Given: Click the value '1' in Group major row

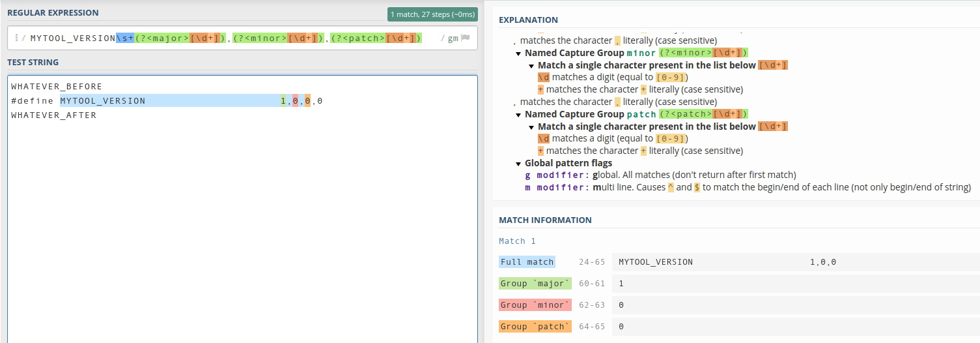Looking at the screenshot, I should point(621,283).
